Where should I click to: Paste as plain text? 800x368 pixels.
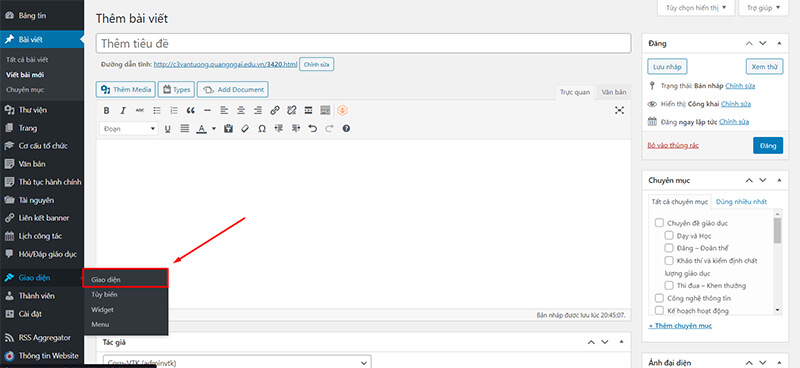[229, 129]
